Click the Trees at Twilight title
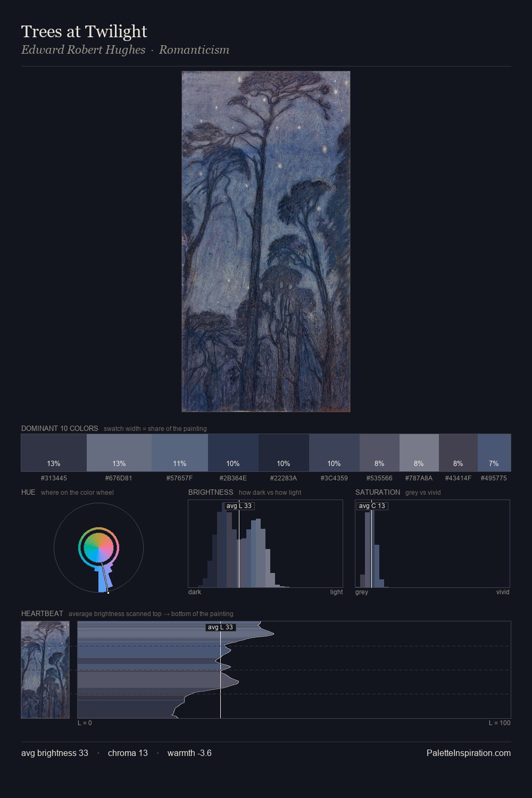This screenshot has width=532, height=798. coord(84,31)
